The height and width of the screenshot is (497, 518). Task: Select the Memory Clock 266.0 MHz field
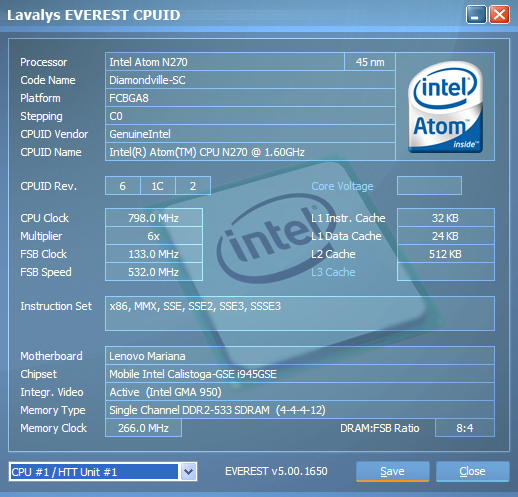point(143,428)
